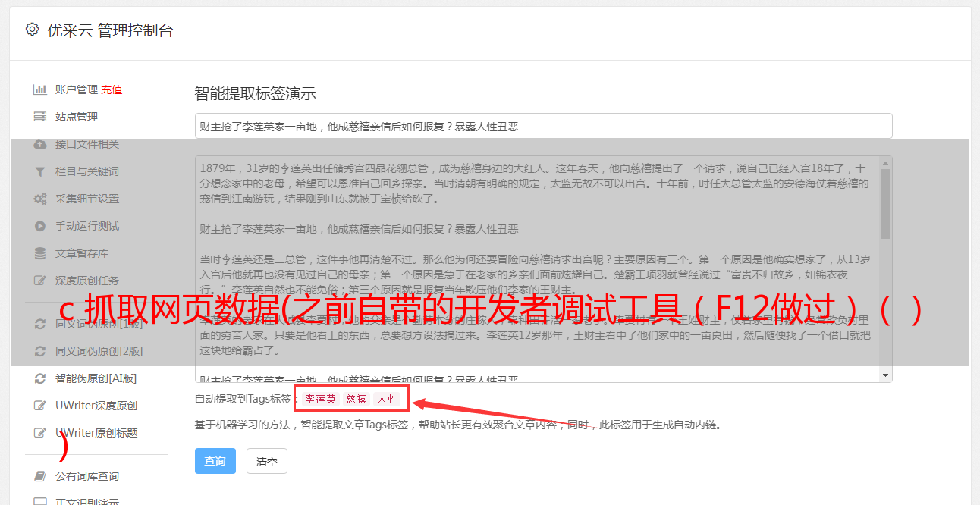Select the 慈禧 tag label
This screenshot has width=980, height=505.
coord(357,399)
